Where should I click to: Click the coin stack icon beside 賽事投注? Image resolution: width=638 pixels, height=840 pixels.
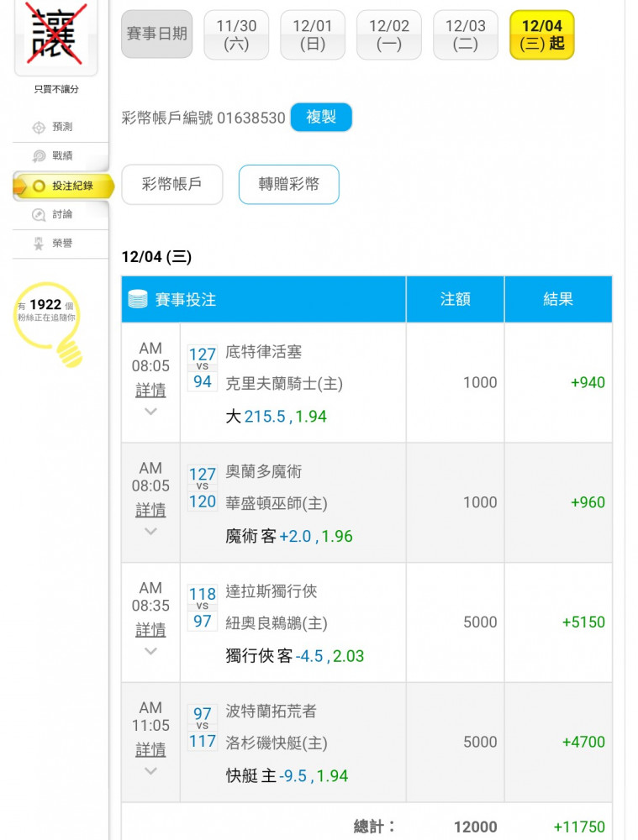click(138, 299)
